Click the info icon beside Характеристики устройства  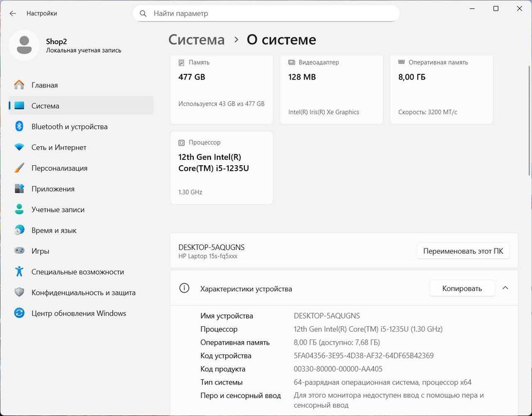[184, 288]
